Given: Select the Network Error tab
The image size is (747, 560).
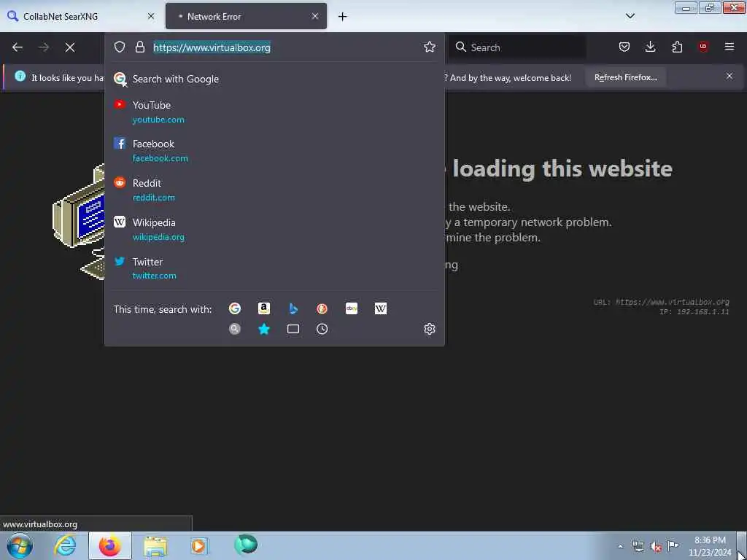Looking at the screenshot, I should pyautogui.click(x=247, y=16).
